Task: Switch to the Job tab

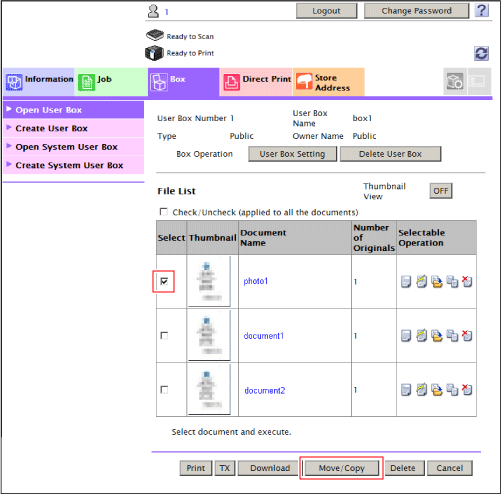Action: click(x=111, y=82)
